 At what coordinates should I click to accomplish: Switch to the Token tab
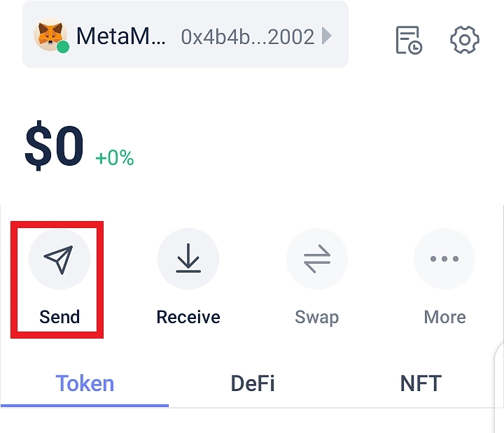[85, 383]
